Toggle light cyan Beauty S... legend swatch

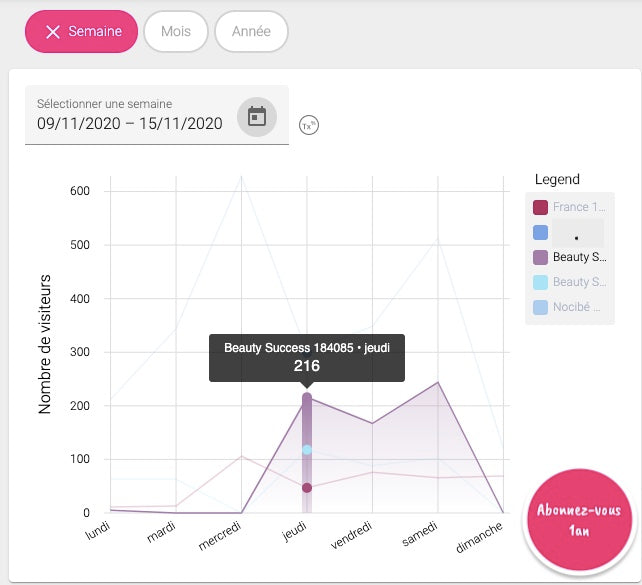(540, 282)
